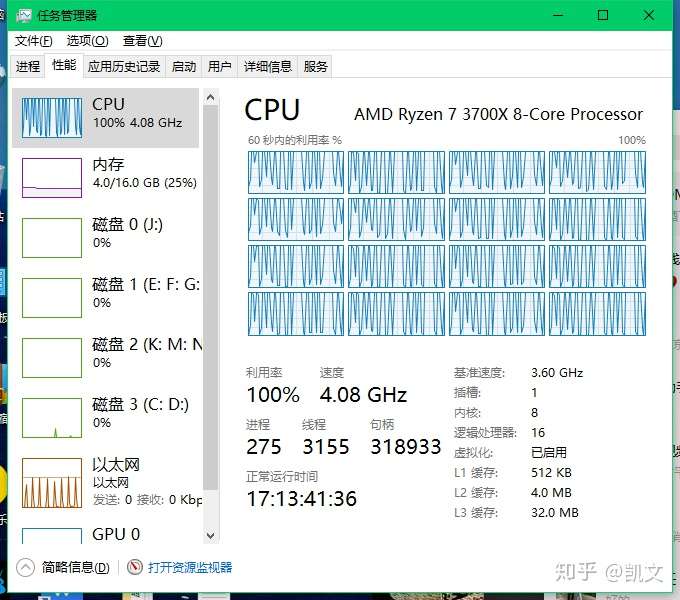
Task: Maximize the 任务管理器 window
Action: click(603, 15)
